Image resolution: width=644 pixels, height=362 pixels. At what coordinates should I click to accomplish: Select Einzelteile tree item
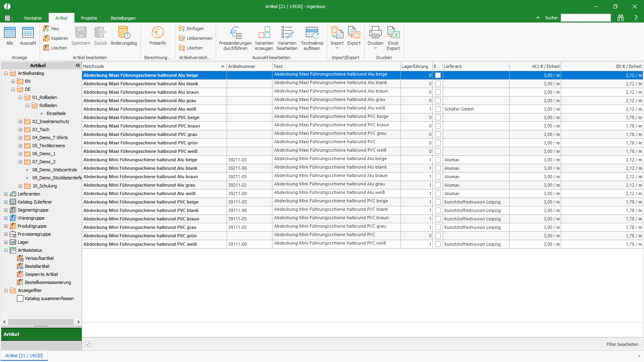point(56,113)
